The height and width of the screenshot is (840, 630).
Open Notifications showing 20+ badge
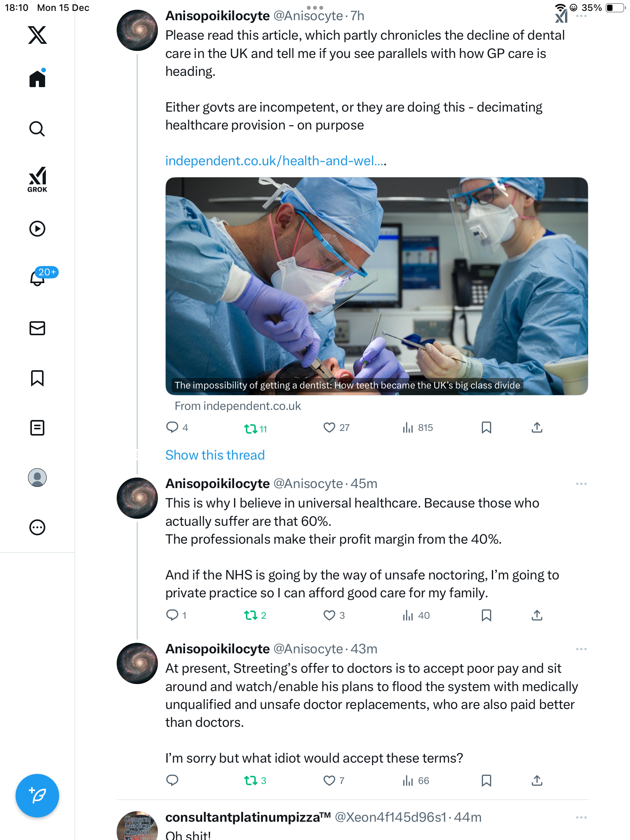pyautogui.click(x=38, y=278)
